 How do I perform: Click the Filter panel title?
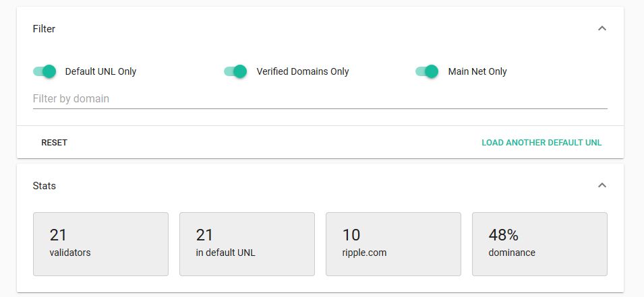44,29
